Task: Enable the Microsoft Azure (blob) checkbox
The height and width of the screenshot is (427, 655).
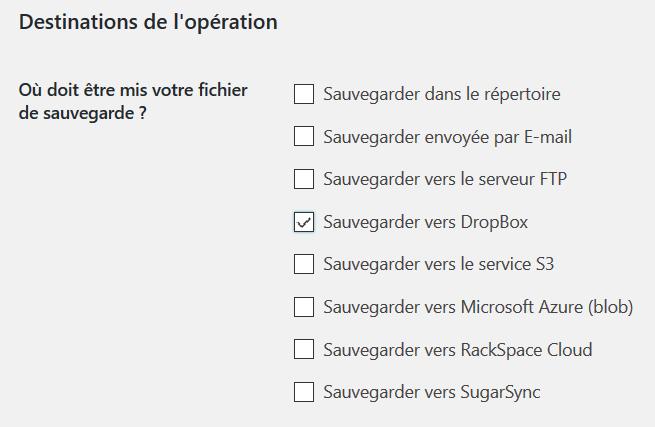Action: tap(304, 307)
